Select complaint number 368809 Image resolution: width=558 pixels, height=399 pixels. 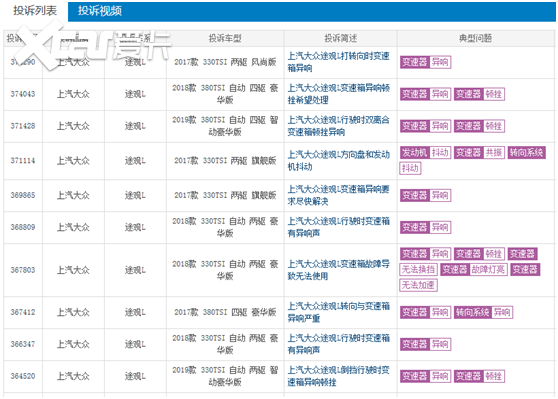23,227
